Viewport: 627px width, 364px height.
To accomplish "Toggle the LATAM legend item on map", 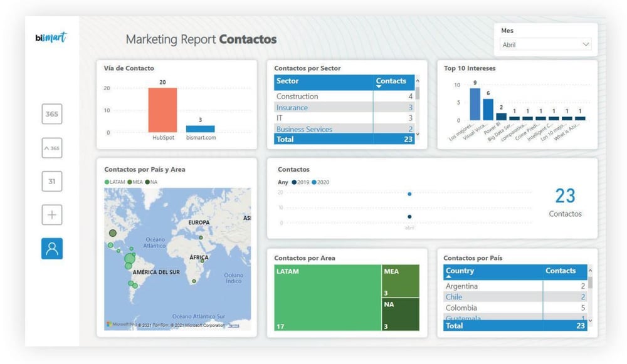I will pos(116,182).
